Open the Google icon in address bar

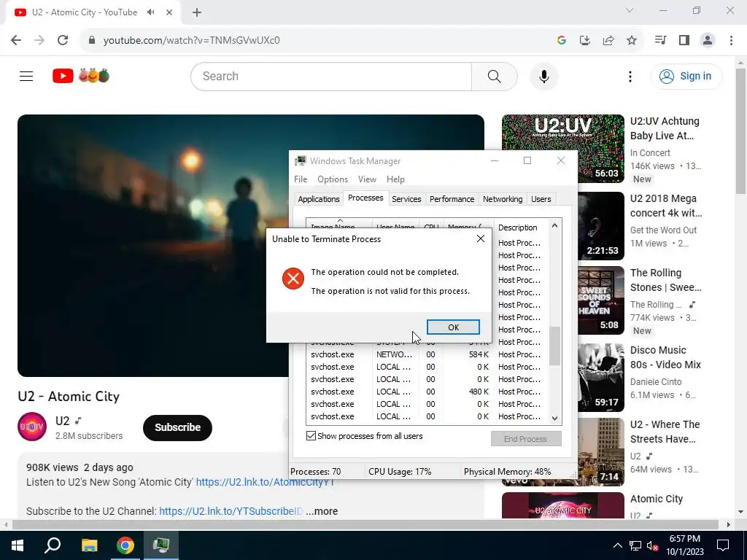click(561, 40)
